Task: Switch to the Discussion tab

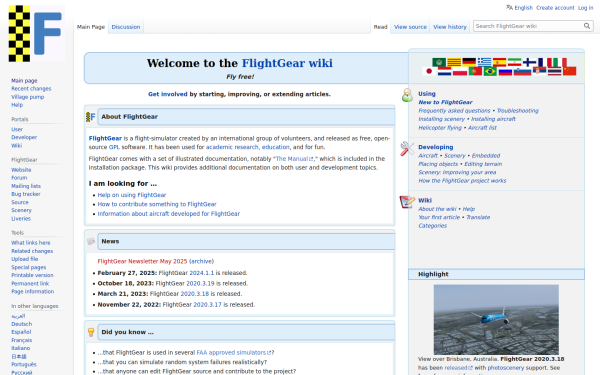Action: (x=126, y=27)
